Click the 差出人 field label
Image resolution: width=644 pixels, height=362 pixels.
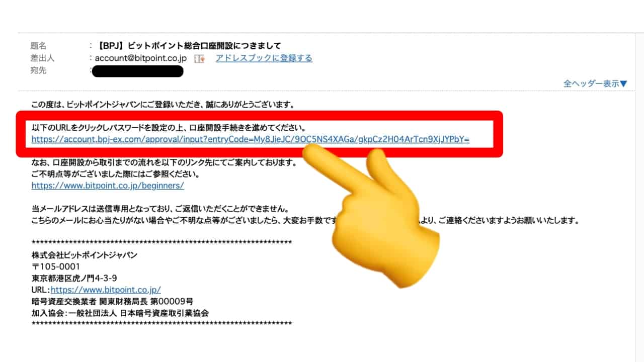click(42, 58)
